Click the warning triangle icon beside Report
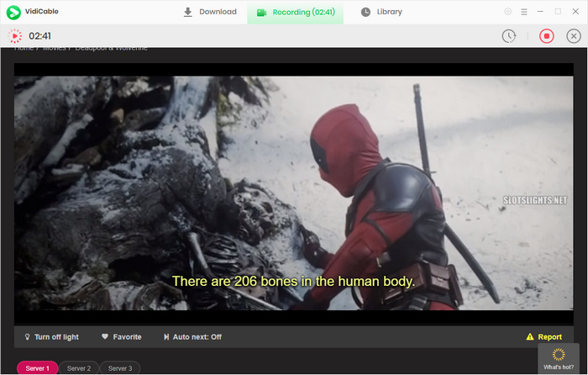The image size is (588, 375). (530, 336)
